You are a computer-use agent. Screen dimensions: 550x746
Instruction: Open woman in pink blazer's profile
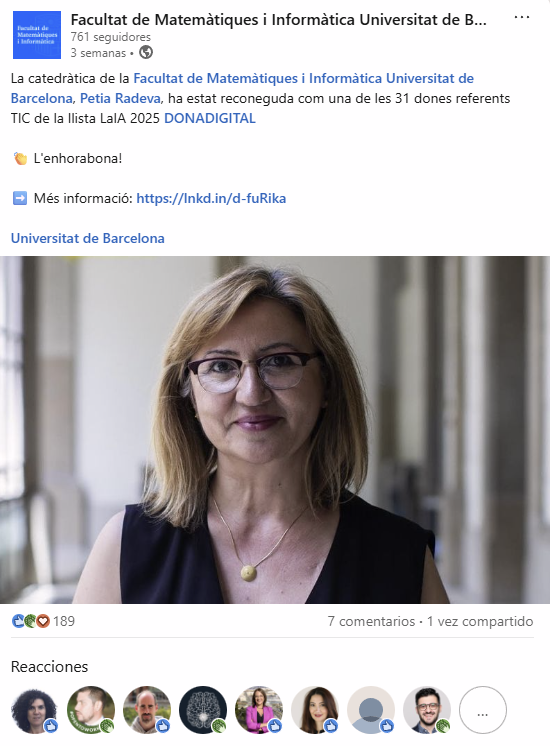pos(259,710)
